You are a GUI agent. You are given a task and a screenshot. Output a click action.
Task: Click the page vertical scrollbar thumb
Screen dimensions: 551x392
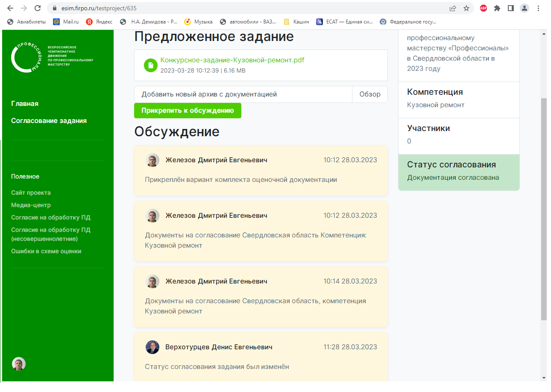coord(543,209)
